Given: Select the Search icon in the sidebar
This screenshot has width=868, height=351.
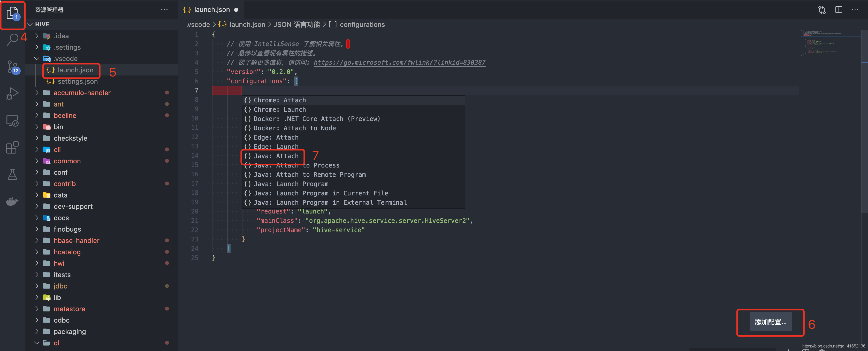Looking at the screenshot, I should [12, 39].
